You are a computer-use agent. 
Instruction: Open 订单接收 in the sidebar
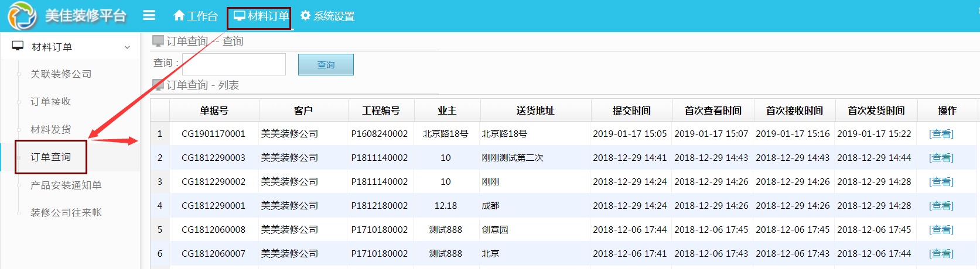pos(51,102)
